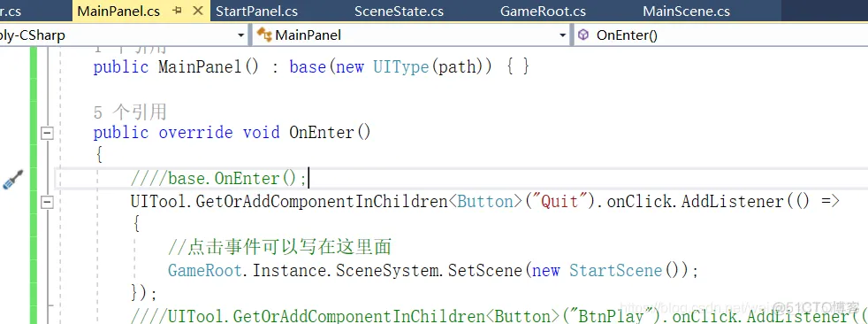Click the cube icon beside OnEnter() dropdown

point(582,35)
